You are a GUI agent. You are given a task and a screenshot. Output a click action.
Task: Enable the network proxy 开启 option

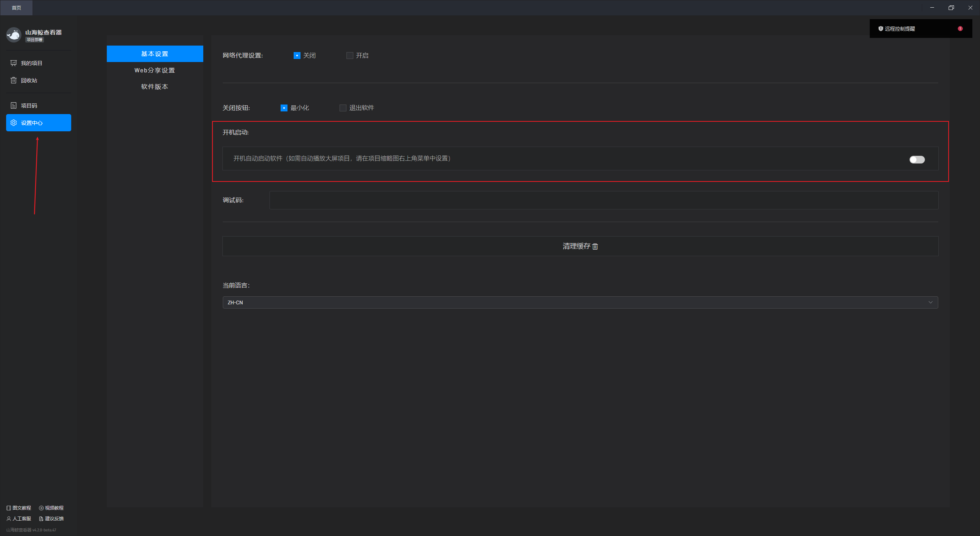[x=350, y=56]
